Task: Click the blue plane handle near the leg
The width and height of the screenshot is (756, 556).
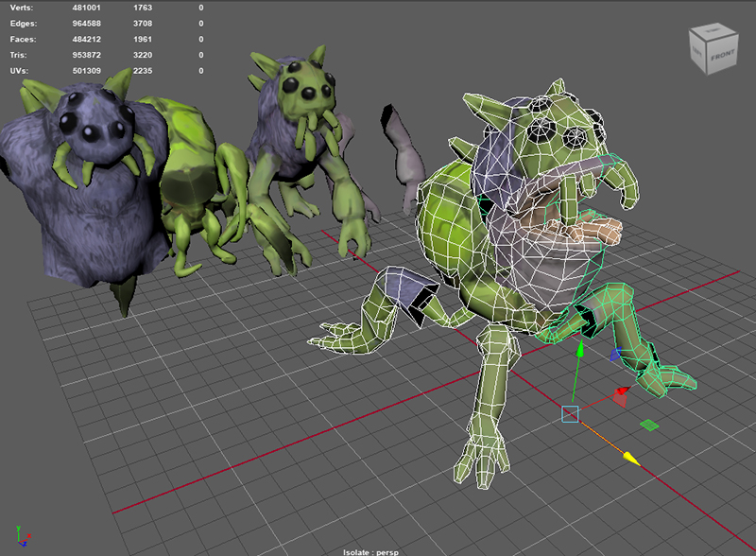Action: [616, 356]
